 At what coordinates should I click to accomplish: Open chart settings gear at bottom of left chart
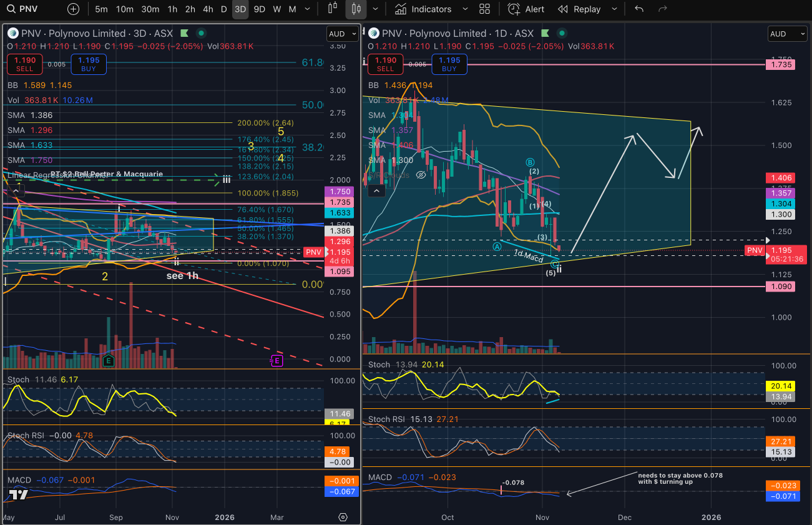[x=343, y=518]
